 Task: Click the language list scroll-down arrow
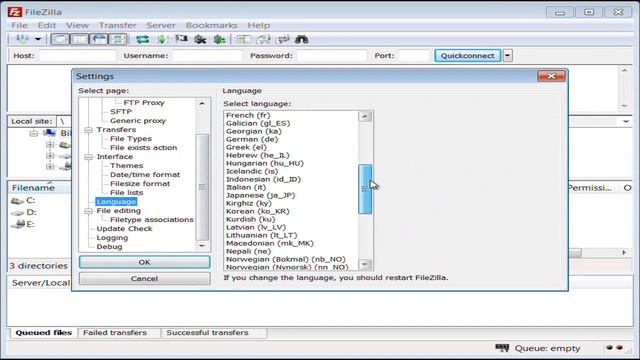[x=365, y=264]
